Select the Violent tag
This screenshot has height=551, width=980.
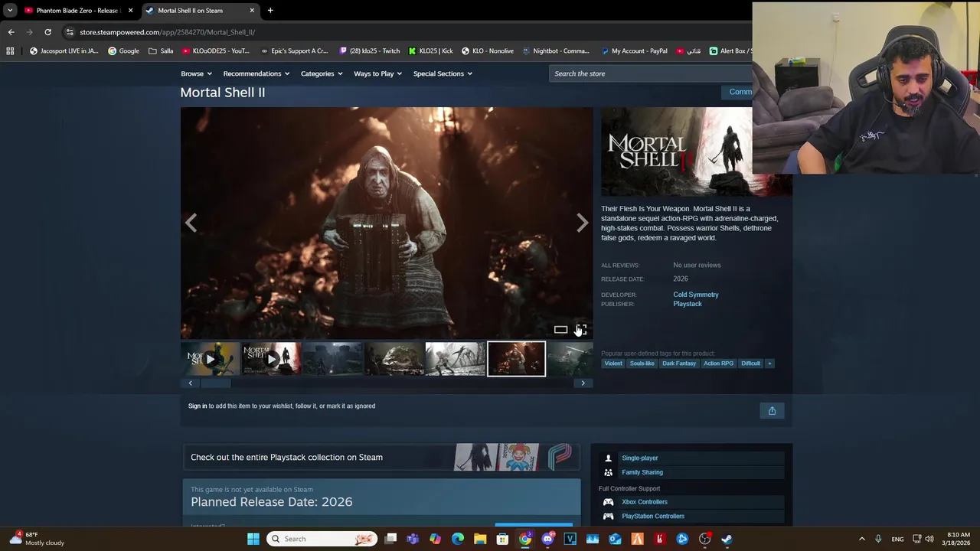coord(613,364)
